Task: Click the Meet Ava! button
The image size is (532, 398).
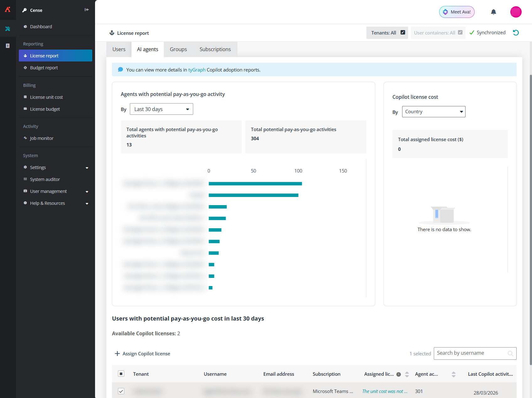Action: pos(457,12)
